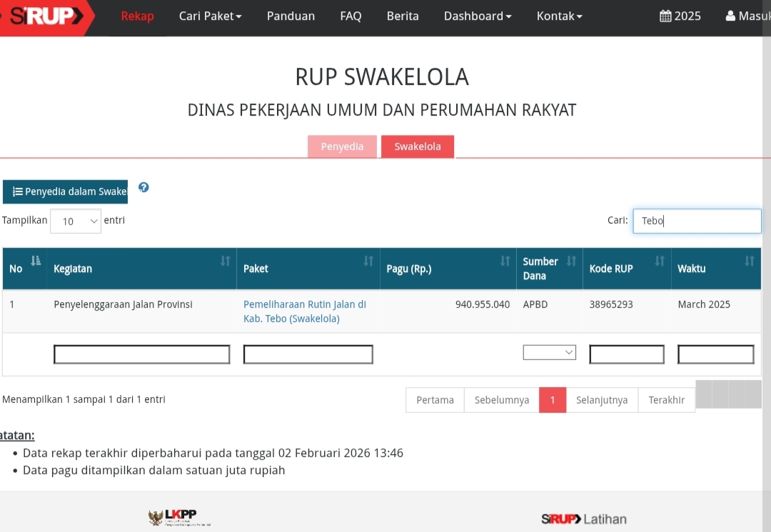Open the Panduan menu item
This screenshot has height=532, width=771.
coord(291,16)
